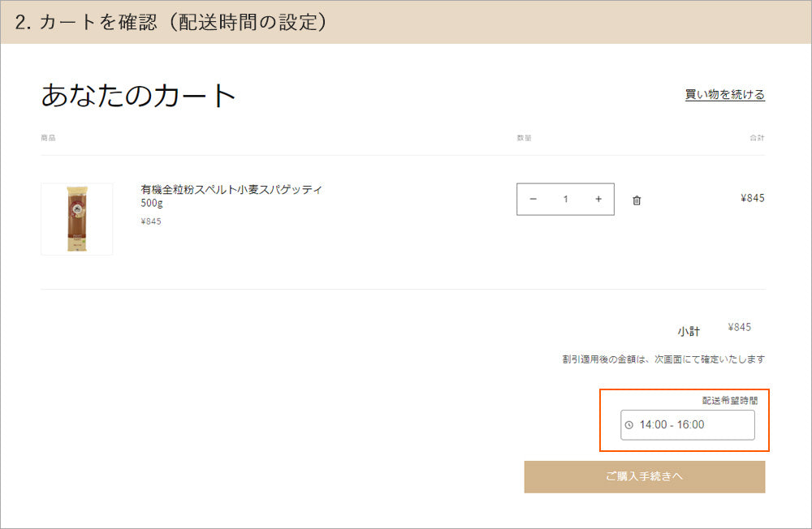The width and height of the screenshot is (812, 529).
Task: Click the 合計 column header
Action: coord(758,138)
